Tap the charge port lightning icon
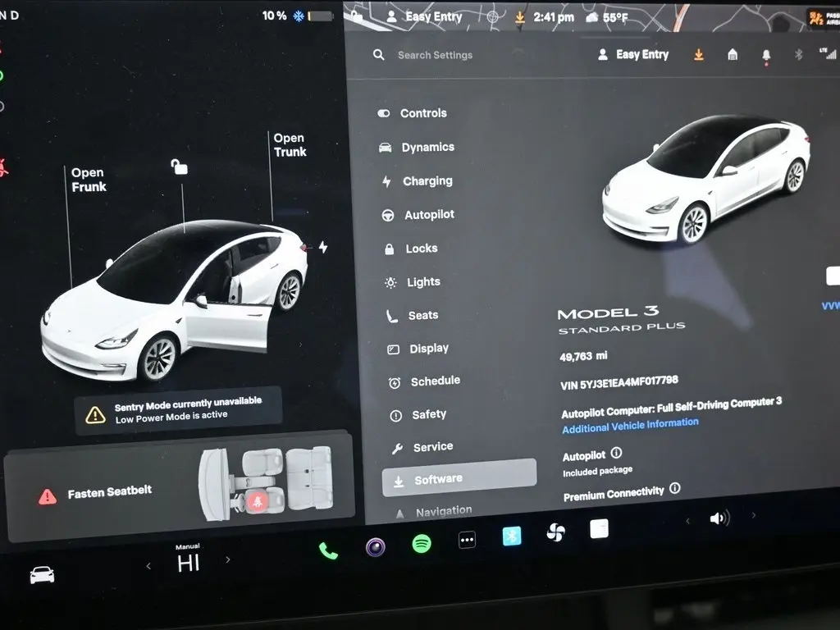This screenshot has width=840, height=630. [x=323, y=247]
